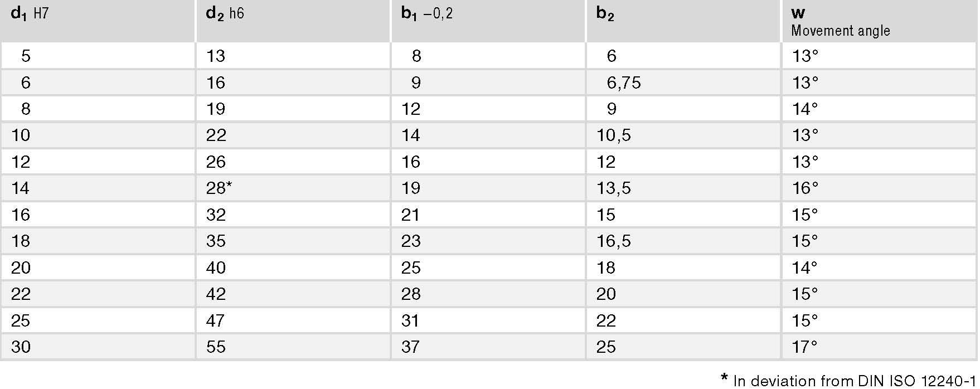Select the b1 cell with value 37
Screen dimensions: 980x389
tap(488, 347)
